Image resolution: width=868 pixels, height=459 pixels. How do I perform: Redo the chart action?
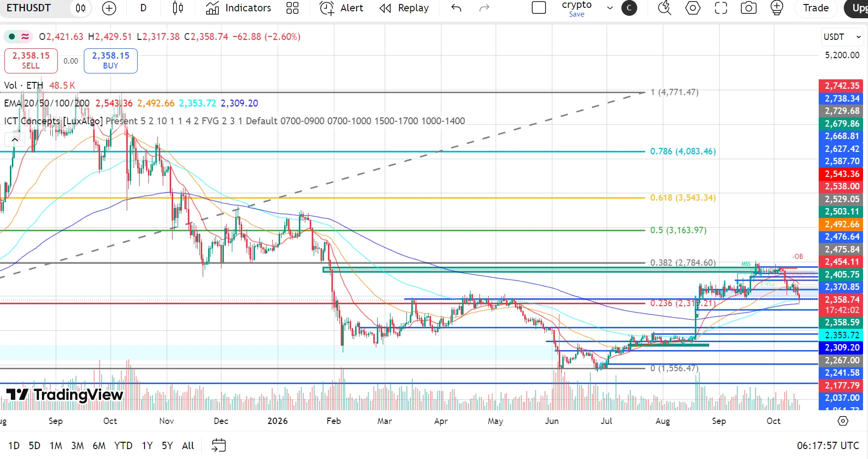484,8
